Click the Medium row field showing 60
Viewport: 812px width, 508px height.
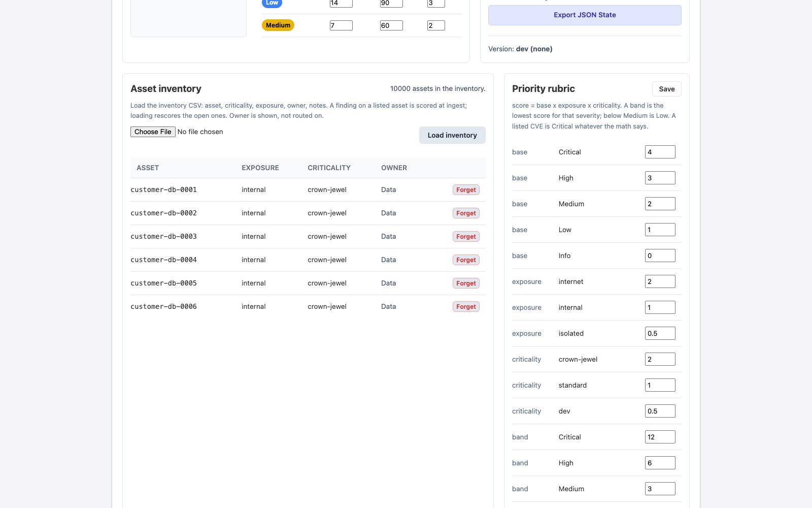tap(391, 25)
